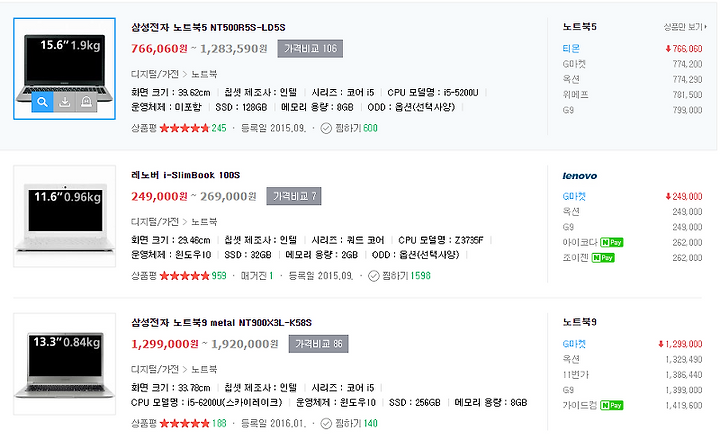This screenshot has width=720, height=440.
Task: Click the N Pay badge next to 가이드컴
Action: pyautogui.click(x=612, y=405)
